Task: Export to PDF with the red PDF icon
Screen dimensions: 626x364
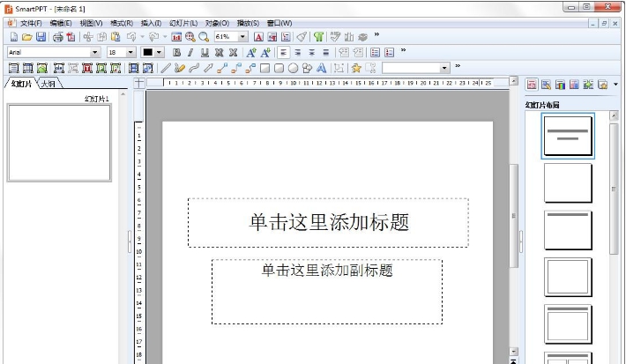Action: [x=71, y=37]
